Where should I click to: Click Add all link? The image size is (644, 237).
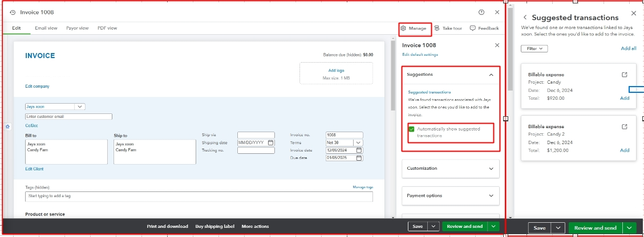coord(629,48)
